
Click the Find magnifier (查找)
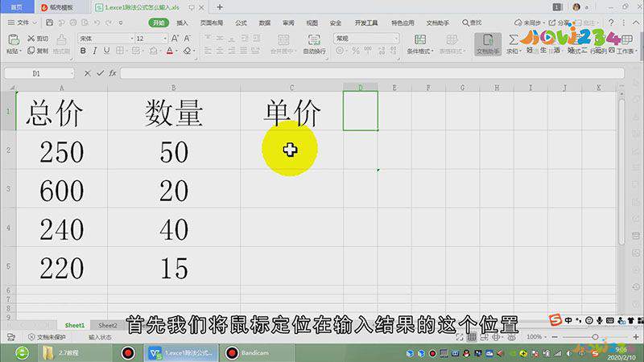click(472, 23)
